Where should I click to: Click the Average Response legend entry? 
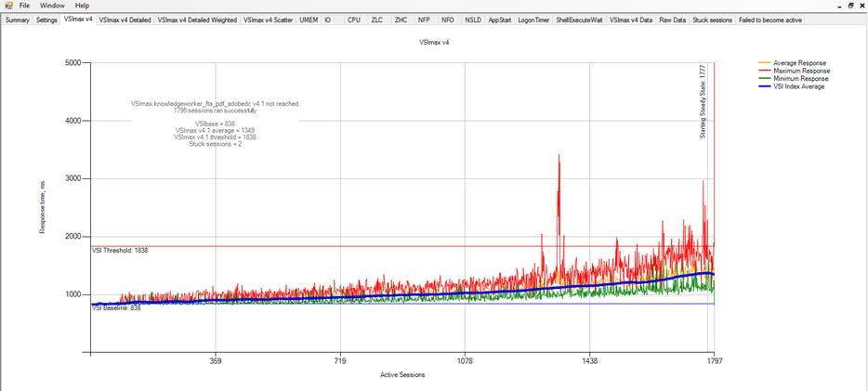tap(792, 63)
